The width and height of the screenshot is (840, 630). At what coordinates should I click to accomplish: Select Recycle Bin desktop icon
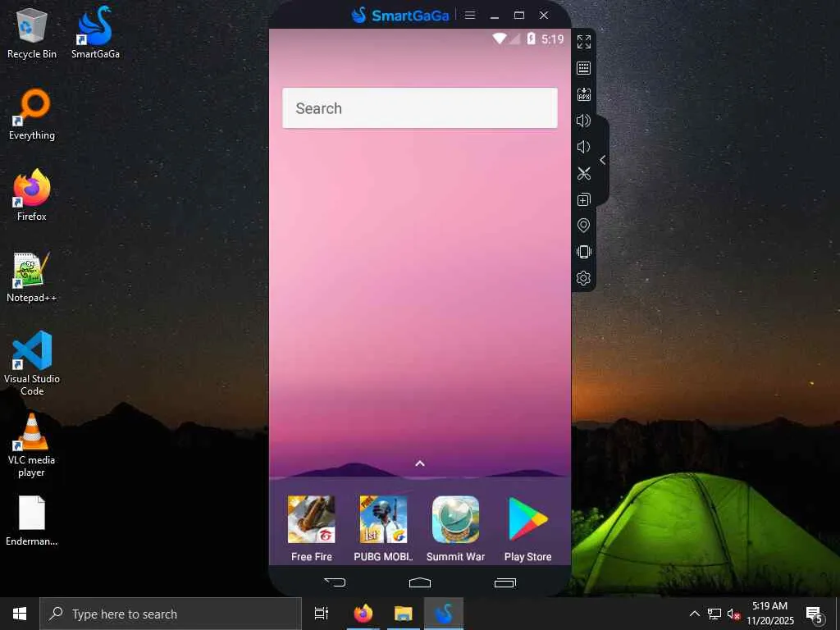coord(32,33)
